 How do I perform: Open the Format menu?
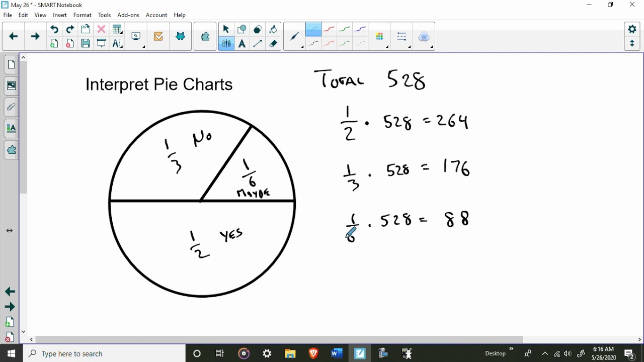pyautogui.click(x=83, y=15)
